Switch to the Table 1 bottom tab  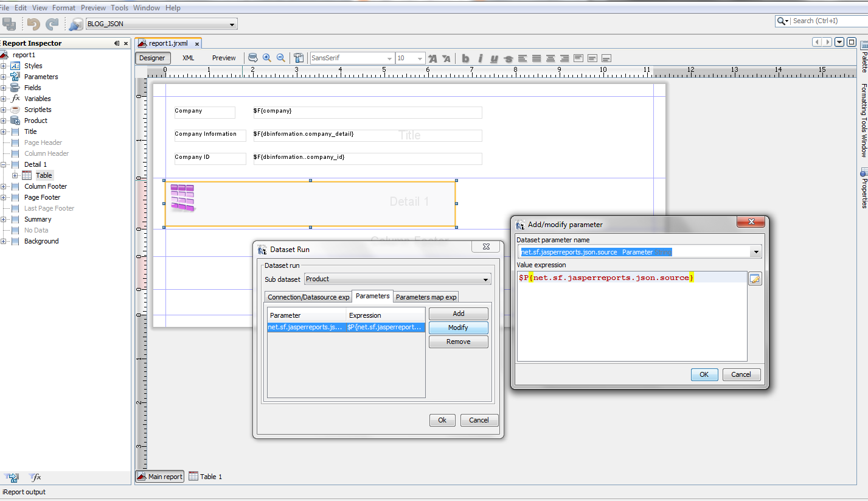pyautogui.click(x=206, y=477)
